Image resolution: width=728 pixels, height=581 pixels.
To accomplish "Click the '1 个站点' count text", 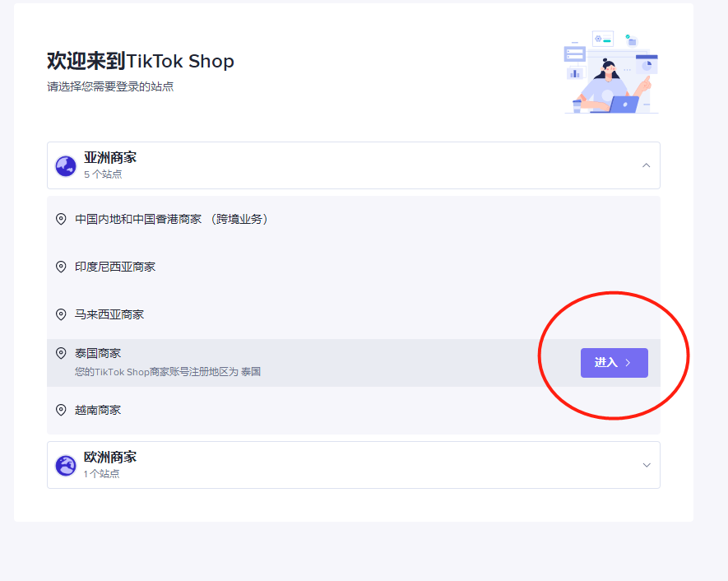I will (x=102, y=474).
